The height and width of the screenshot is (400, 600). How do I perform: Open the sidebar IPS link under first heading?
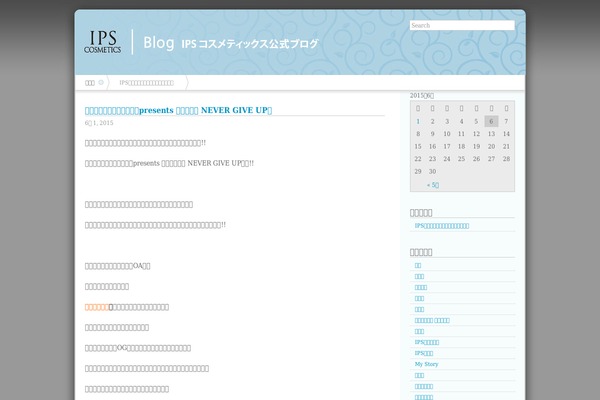tap(442, 226)
